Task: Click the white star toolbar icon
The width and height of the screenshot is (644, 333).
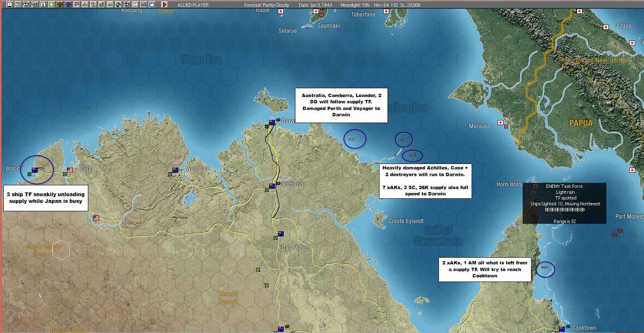Action: click(51, 5)
